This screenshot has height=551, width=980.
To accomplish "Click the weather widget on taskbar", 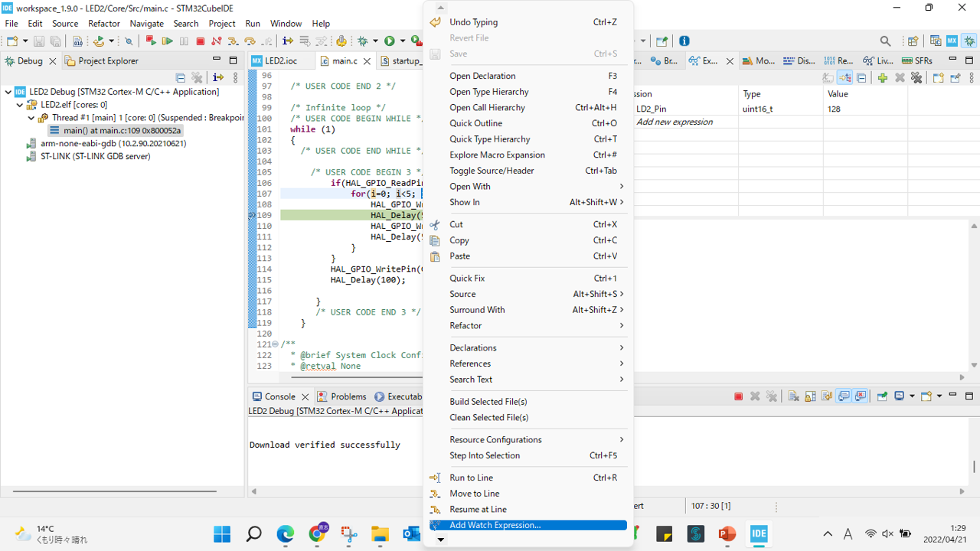I will (x=51, y=534).
